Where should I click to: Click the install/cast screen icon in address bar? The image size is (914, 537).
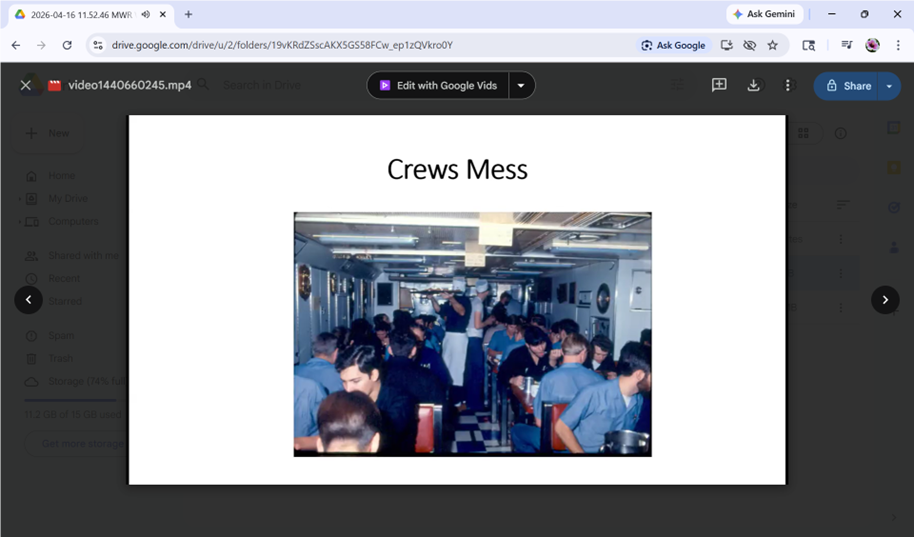[x=726, y=45]
